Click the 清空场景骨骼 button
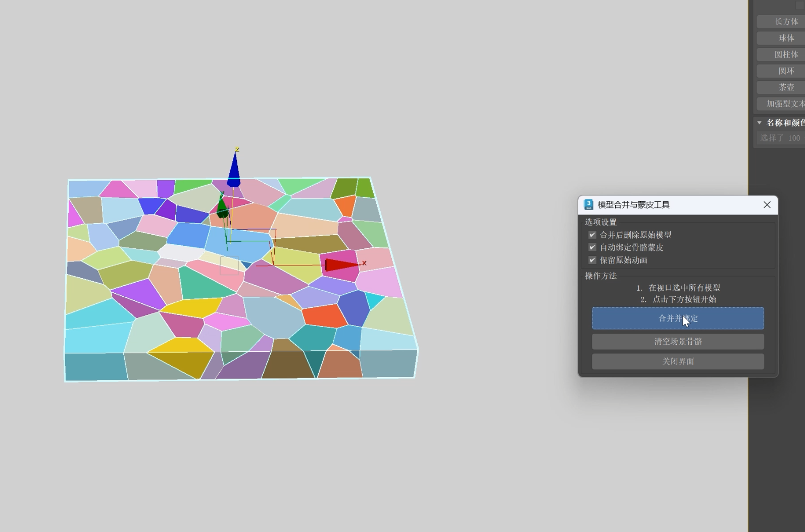 [x=678, y=341]
